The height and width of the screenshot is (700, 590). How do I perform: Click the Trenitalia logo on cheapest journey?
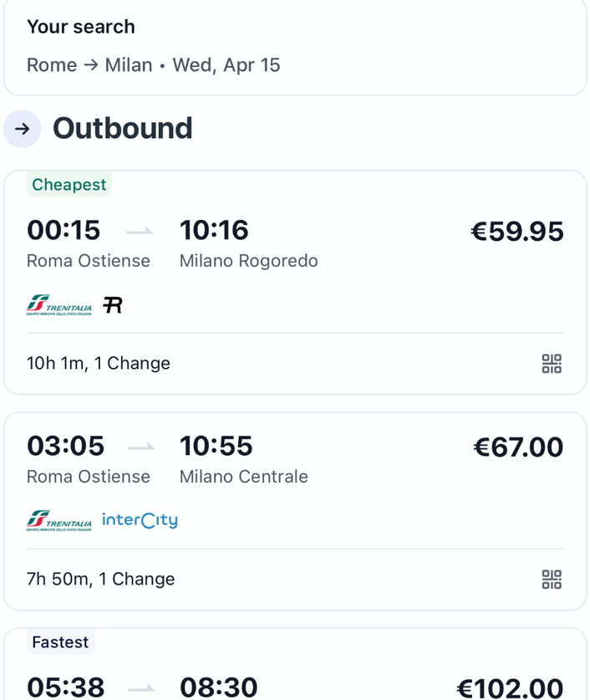click(58, 305)
